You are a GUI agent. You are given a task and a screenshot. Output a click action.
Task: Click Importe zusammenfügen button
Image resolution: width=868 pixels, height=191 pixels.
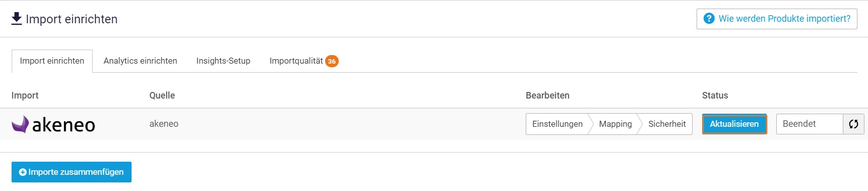click(x=72, y=172)
